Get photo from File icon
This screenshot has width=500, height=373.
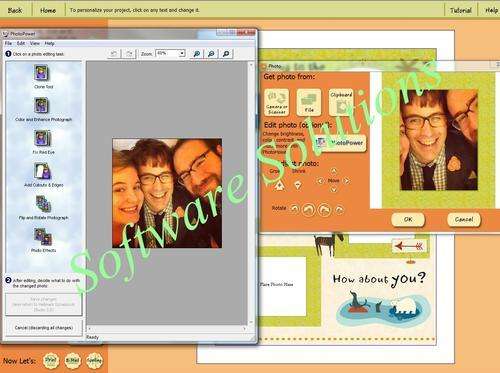point(309,102)
